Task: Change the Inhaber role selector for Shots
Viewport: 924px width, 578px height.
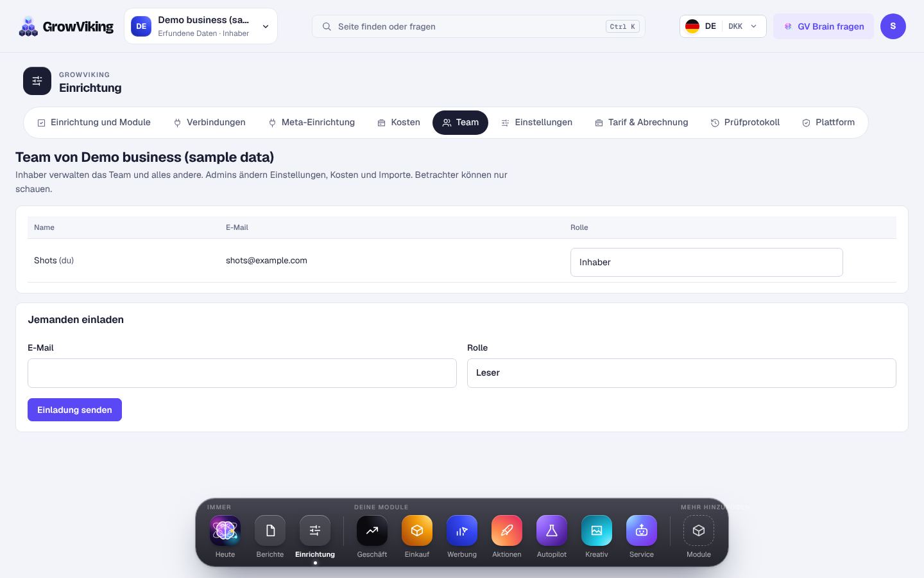Action: (706, 262)
